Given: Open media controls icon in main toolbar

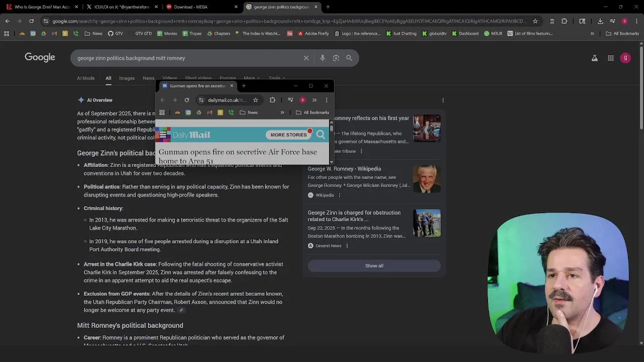Looking at the screenshot, I should click(612, 21).
